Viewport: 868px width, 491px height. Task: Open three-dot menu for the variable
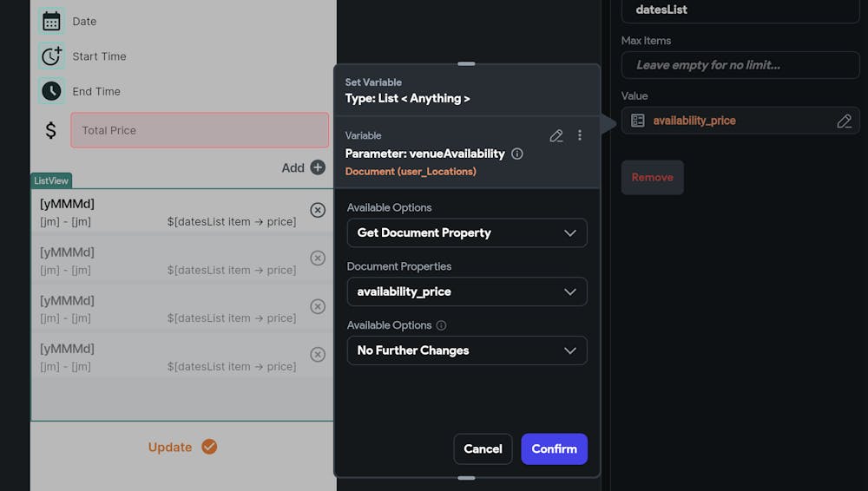(580, 135)
